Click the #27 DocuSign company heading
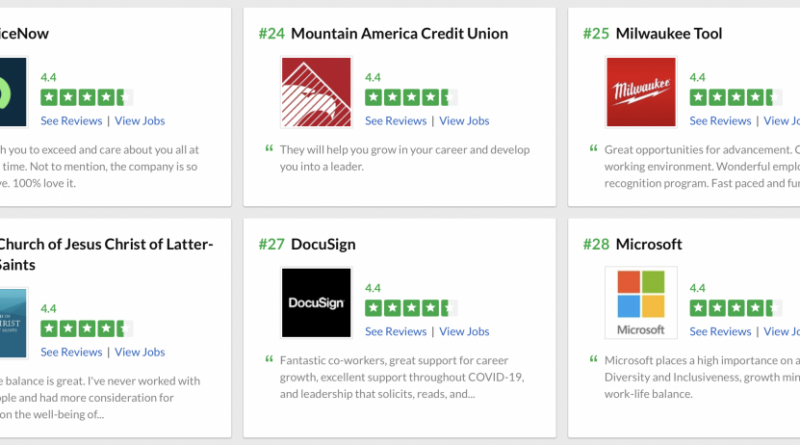Screen dimensions: 800x445 307,244
